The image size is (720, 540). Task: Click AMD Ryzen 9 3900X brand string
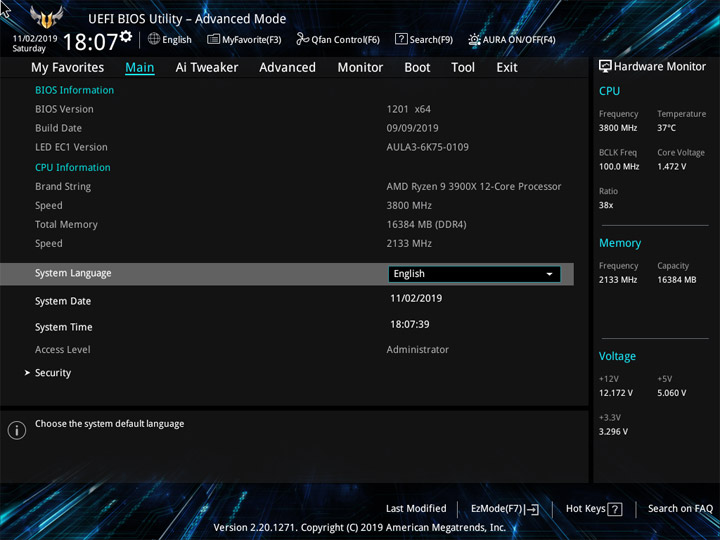[474, 186]
